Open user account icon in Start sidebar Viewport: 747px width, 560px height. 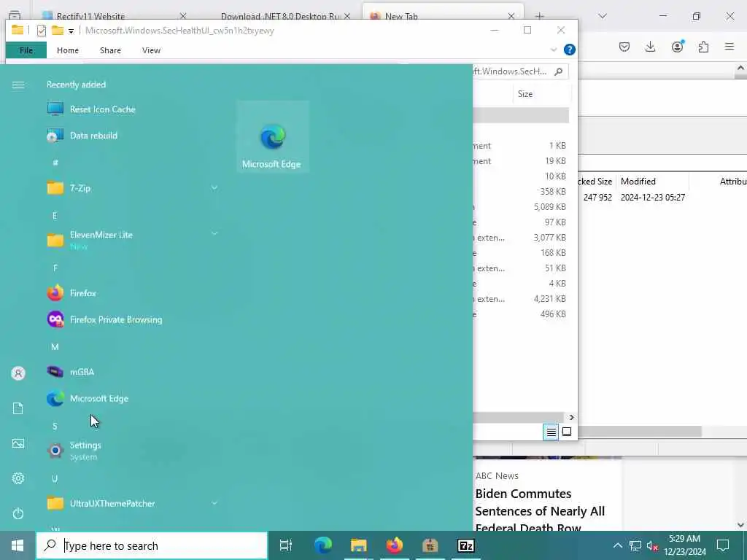18,373
